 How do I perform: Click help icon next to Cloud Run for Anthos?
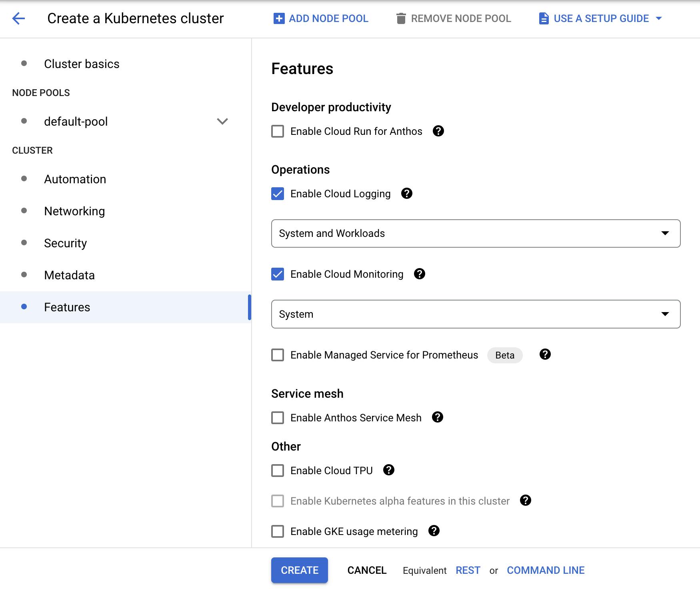438,131
